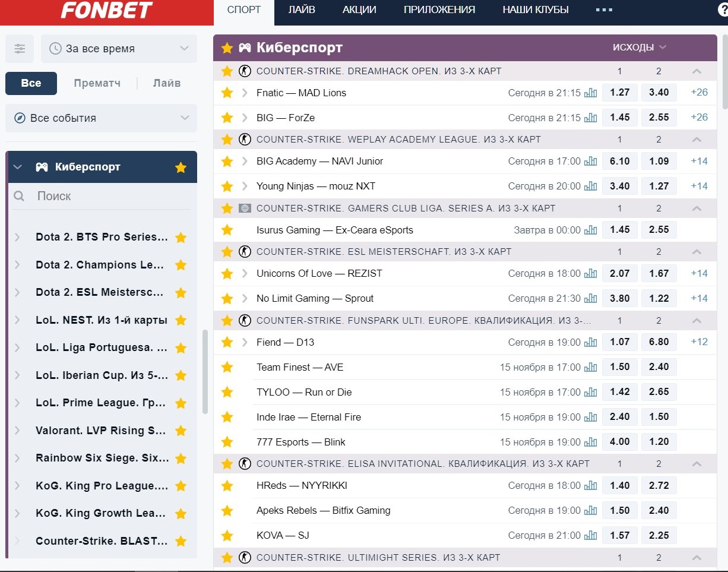This screenshot has height=572, width=728.
Task: Toggle favorite star for KOVA — SJ
Action: 227,536
